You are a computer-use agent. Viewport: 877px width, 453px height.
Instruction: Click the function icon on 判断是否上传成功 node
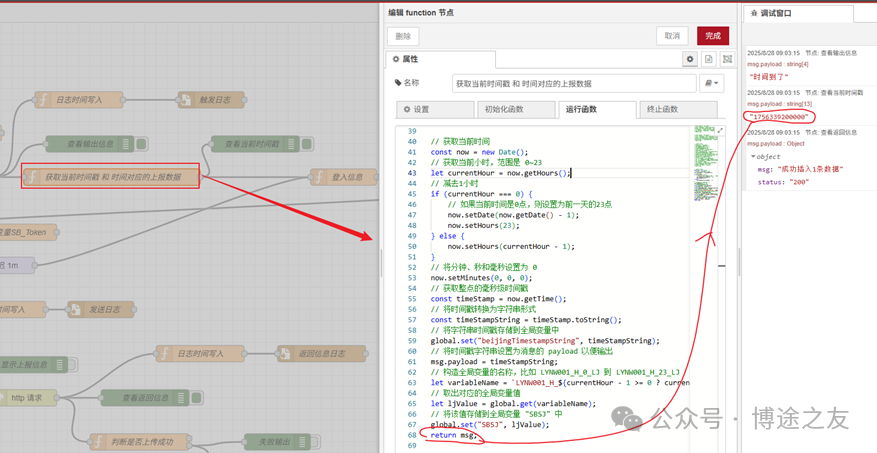click(97, 442)
